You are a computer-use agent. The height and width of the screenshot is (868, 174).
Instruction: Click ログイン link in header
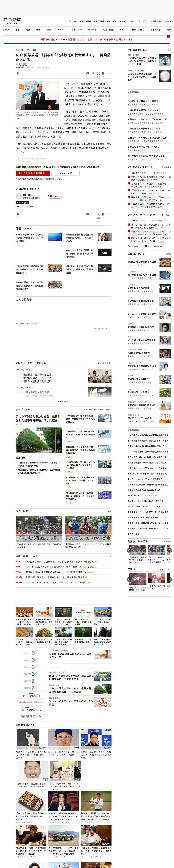coord(167,21)
